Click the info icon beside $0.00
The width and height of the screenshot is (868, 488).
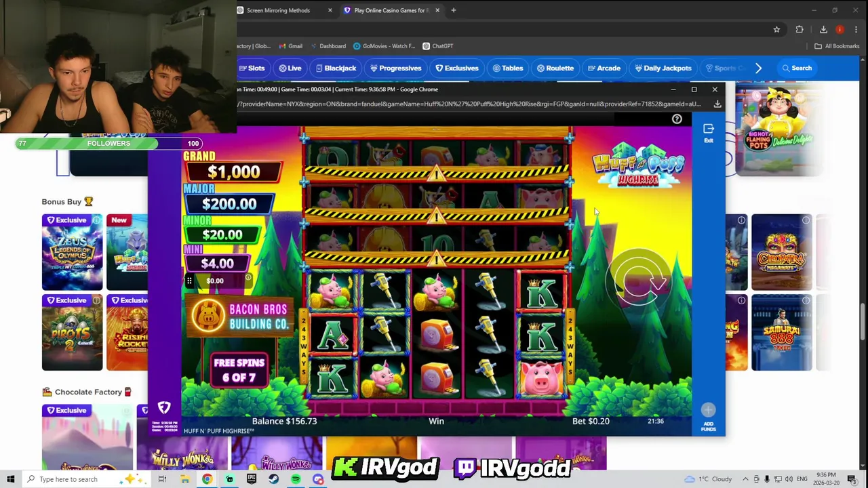tap(248, 279)
